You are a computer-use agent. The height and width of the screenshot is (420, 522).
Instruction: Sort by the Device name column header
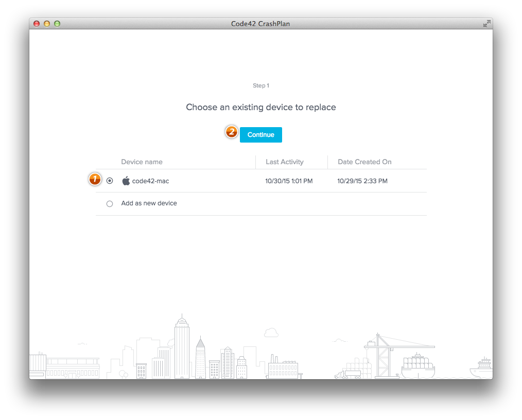142,162
